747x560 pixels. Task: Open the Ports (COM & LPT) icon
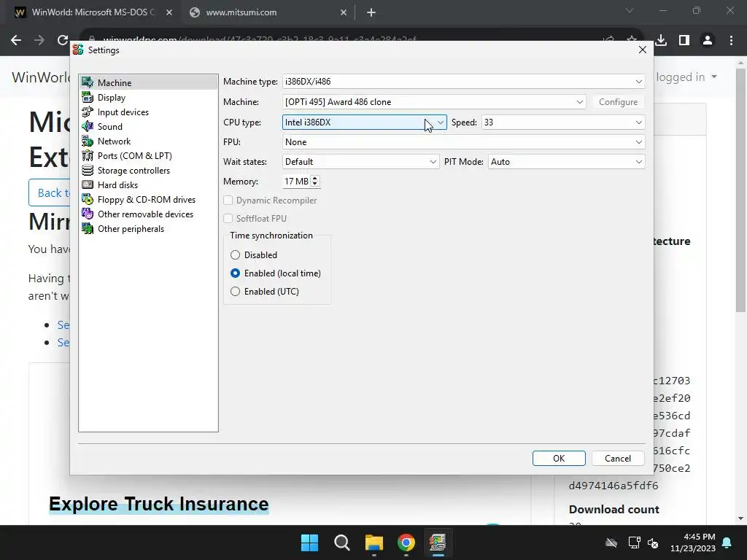click(88, 156)
